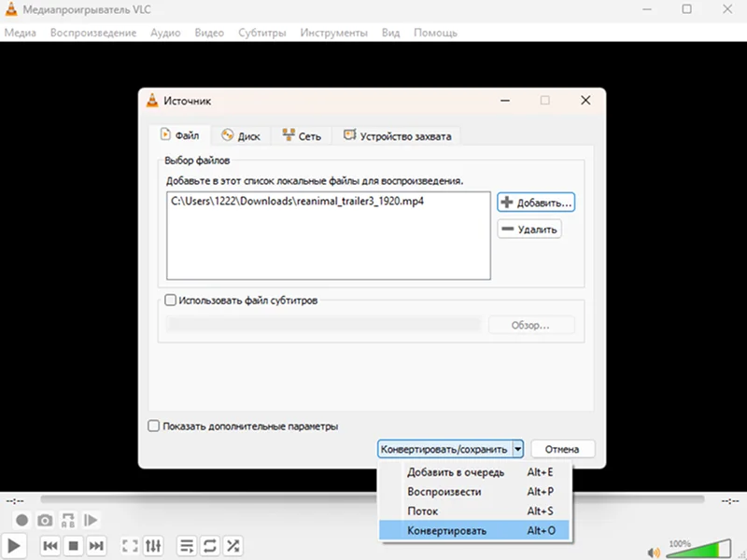Toggle the playlist icon

[x=187, y=546]
